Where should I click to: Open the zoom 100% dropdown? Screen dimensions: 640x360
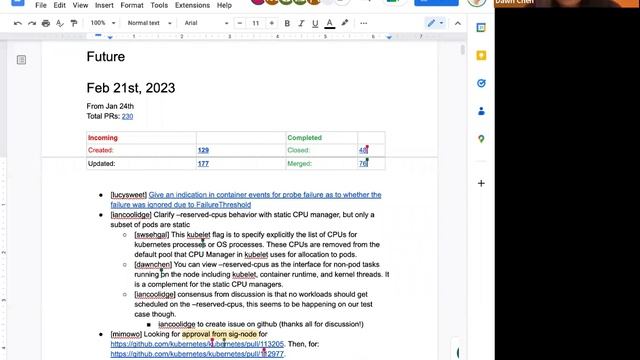point(103,23)
